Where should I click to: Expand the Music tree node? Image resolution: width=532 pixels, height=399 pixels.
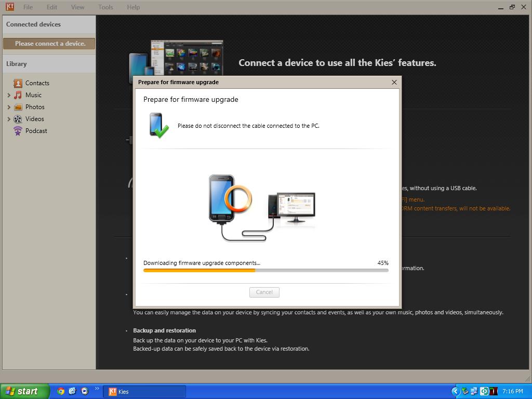pyautogui.click(x=9, y=96)
